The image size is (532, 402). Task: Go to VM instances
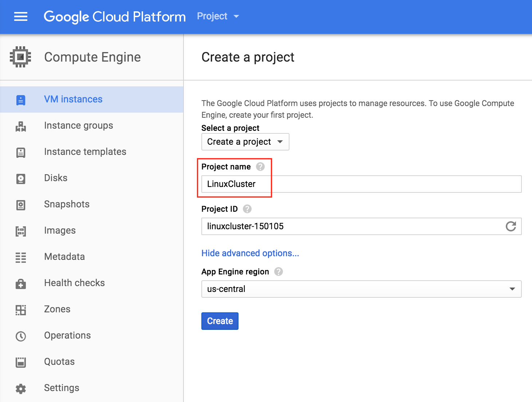click(x=92, y=99)
